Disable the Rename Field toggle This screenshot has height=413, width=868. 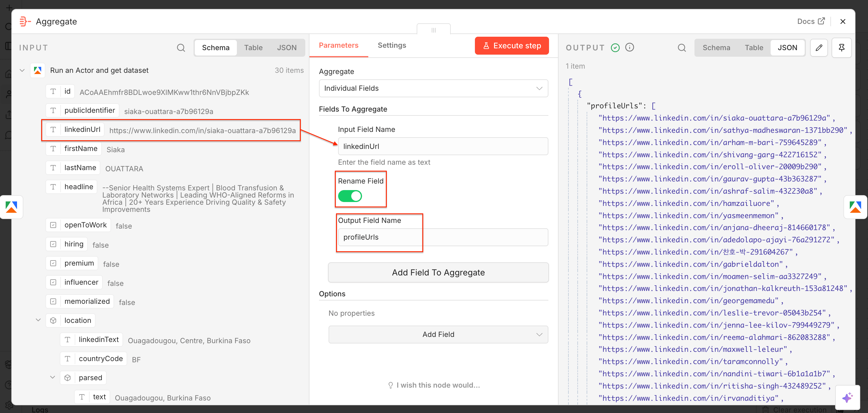click(350, 196)
